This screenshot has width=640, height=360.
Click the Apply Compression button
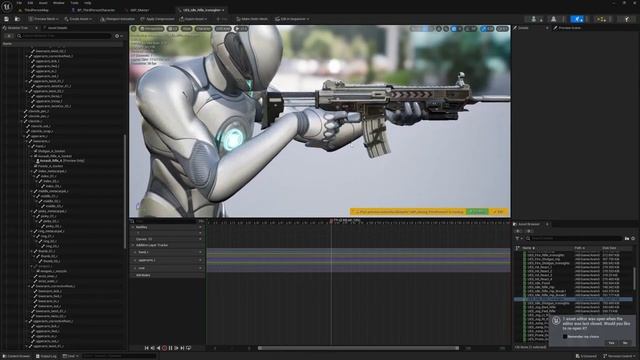point(157,19)
